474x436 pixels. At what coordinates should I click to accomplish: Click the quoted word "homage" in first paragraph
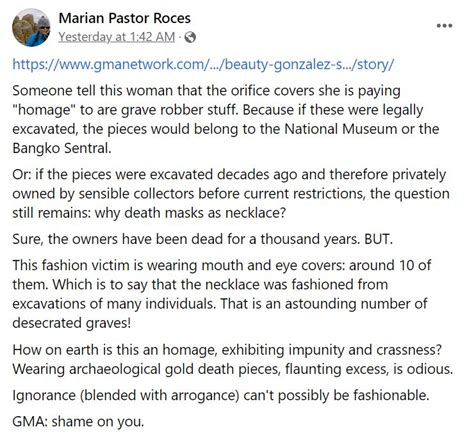[45, 110]
